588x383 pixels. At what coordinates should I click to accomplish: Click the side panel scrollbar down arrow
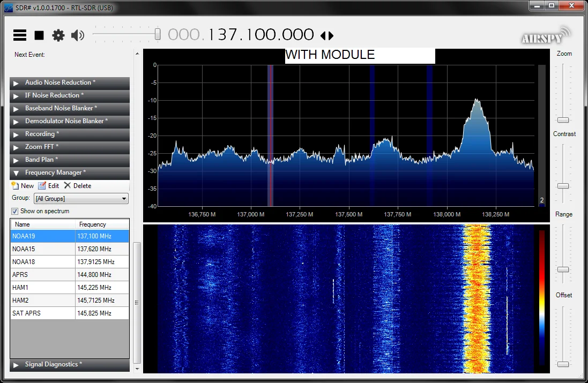tap(137, 369)
